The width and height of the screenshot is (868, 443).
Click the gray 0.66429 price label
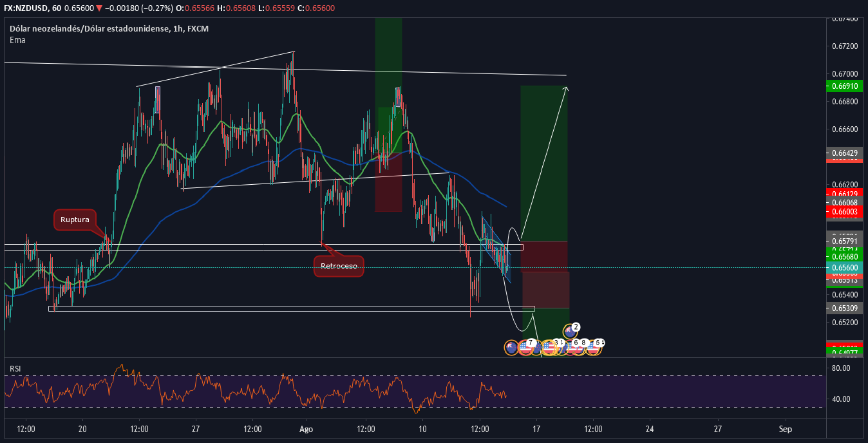coord(844,153)
